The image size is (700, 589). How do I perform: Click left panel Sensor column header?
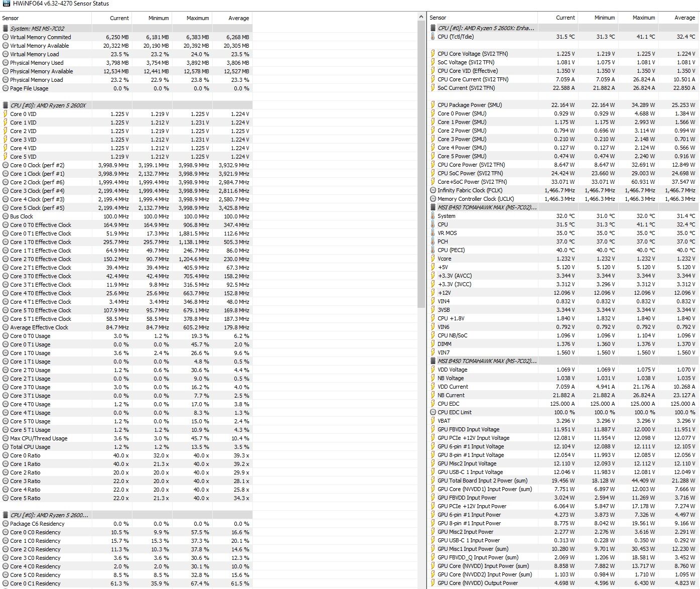click(46, 18)
